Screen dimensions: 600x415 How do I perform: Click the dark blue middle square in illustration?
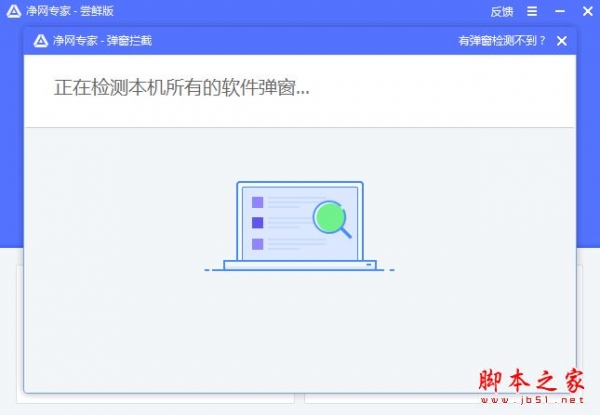pyautogui.click(x=258, y=223)
